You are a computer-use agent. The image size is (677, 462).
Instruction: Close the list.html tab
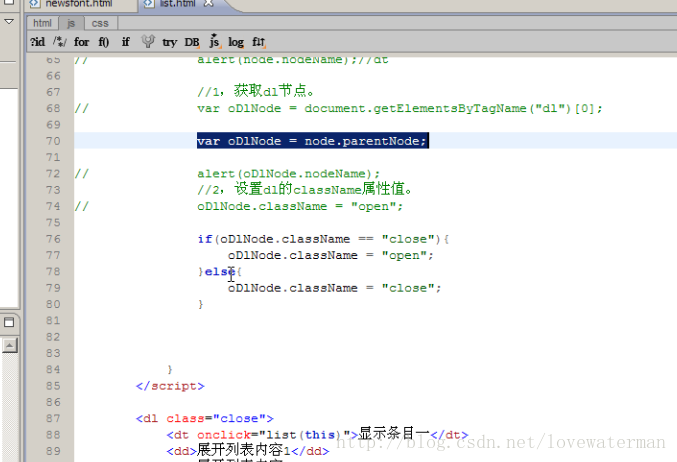point(209,3)
